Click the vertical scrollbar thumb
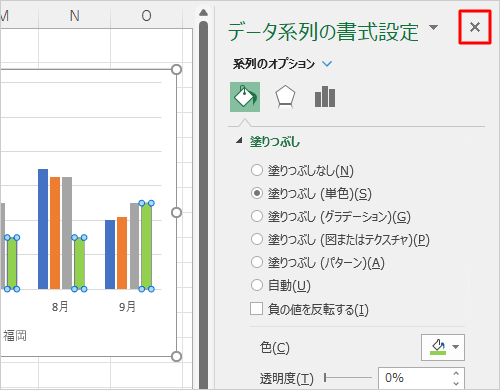The width and height of the screenshot is (500, 390). coord(203,205)
